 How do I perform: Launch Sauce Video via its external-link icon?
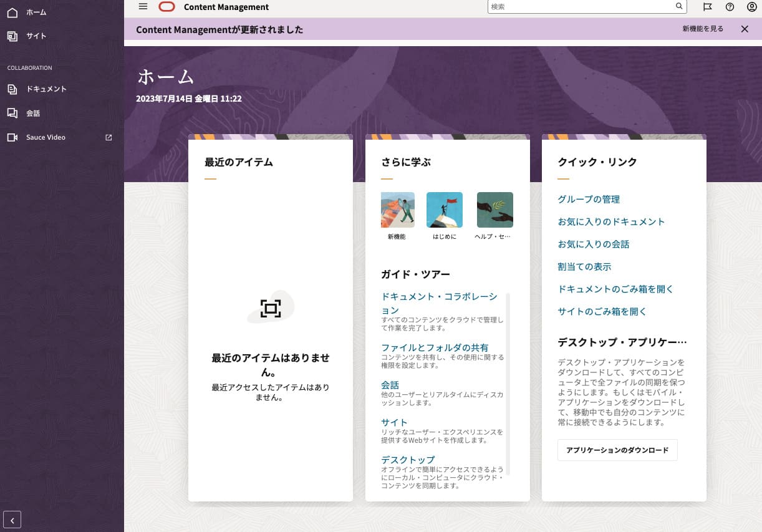tap(109, 137)
